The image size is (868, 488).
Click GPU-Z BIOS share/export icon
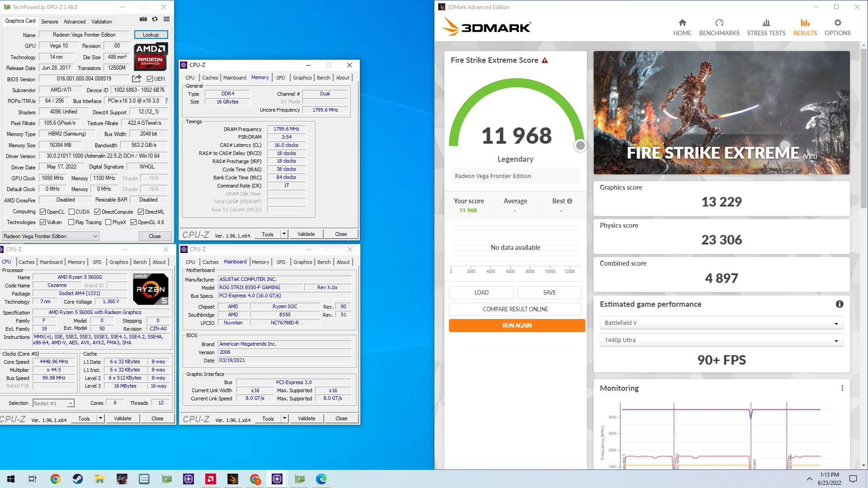137,79
